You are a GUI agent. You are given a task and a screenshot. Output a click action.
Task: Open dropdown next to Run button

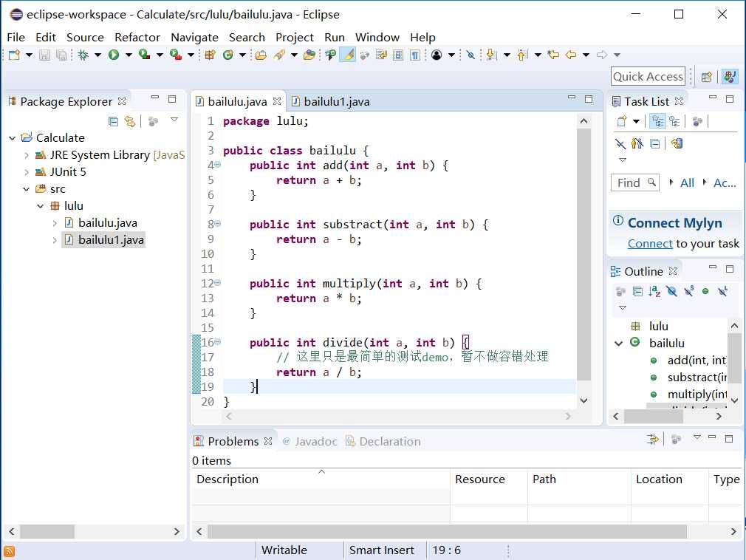(129, 55)
